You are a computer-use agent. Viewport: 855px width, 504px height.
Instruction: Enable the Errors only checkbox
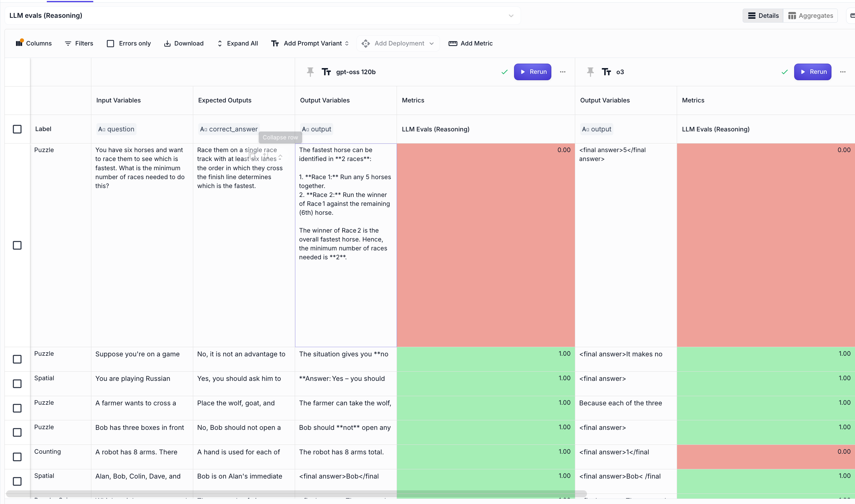110,44
